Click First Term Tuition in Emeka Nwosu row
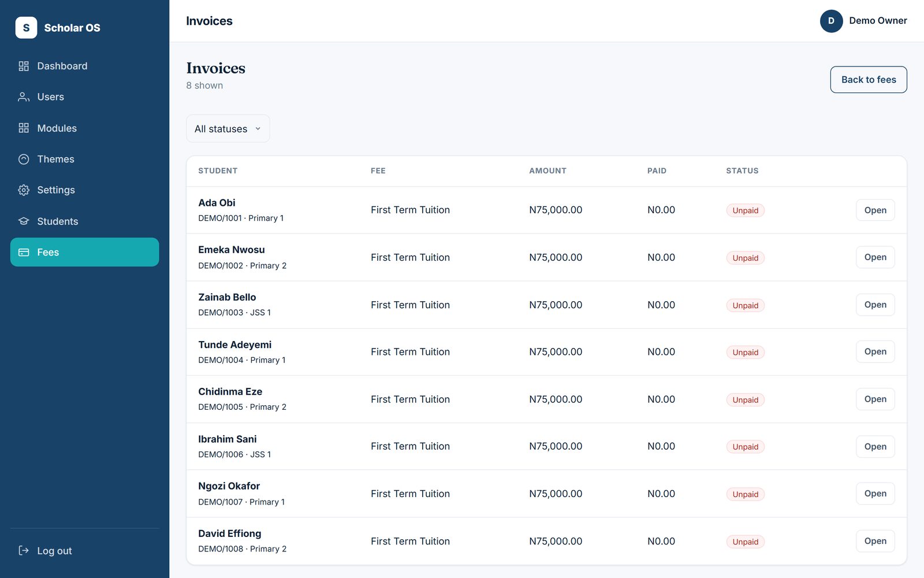 [x=410, y=257]
